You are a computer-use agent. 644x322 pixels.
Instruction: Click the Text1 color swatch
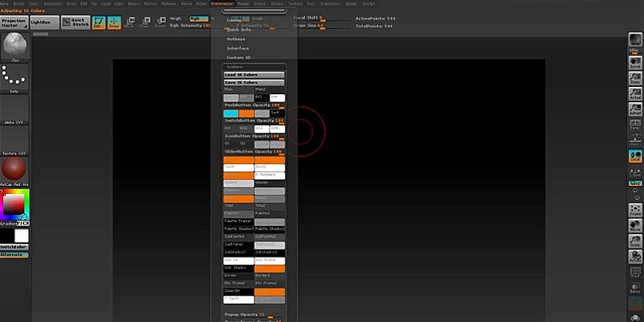pos(238,167)
